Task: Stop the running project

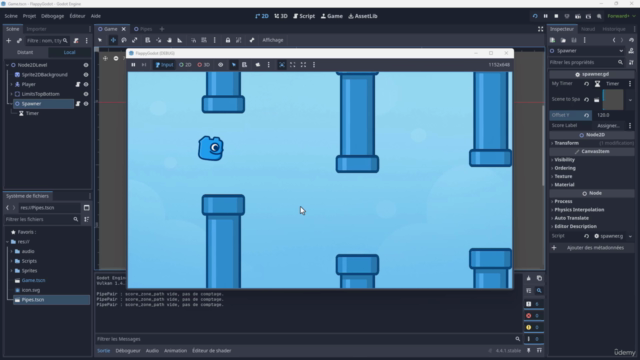Action: tap(556, 16)
